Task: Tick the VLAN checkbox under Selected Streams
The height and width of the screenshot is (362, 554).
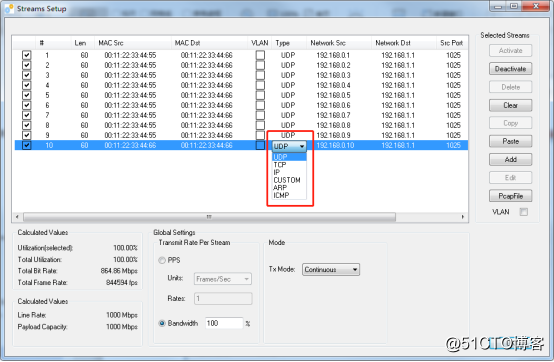Action: 524,212
